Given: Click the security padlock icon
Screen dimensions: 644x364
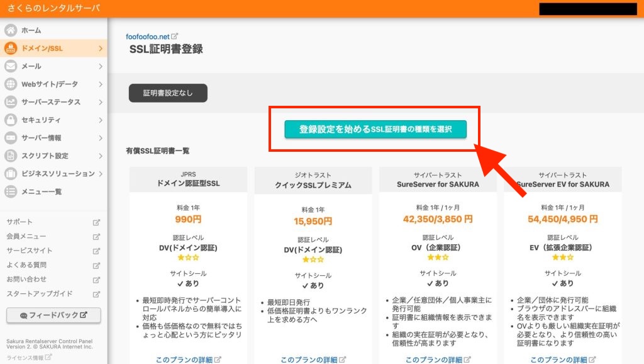Looking at the screenshot, I should (x=11, y=120).
